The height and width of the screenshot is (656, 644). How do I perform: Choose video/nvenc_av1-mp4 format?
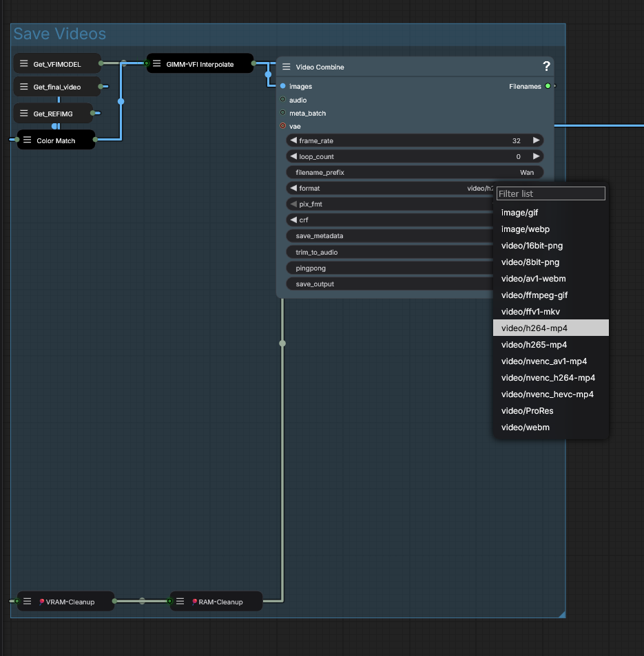(x=550, y=361)
